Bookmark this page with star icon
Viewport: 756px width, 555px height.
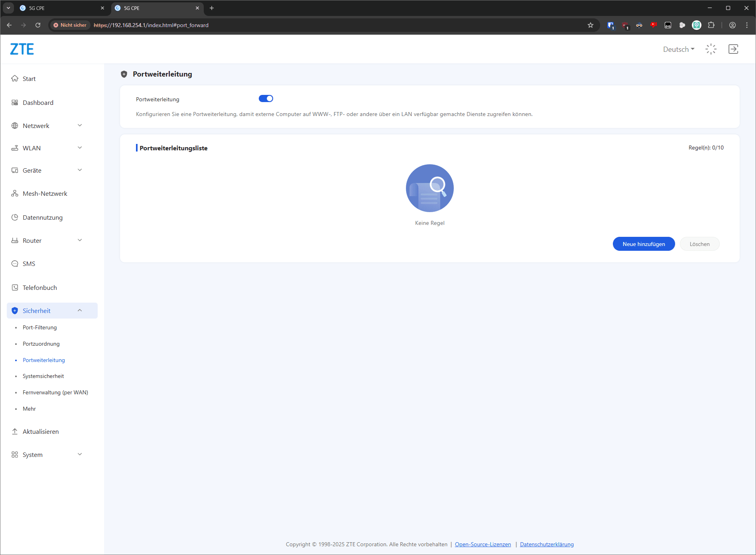pyautogui.click(x=590, y=25)
